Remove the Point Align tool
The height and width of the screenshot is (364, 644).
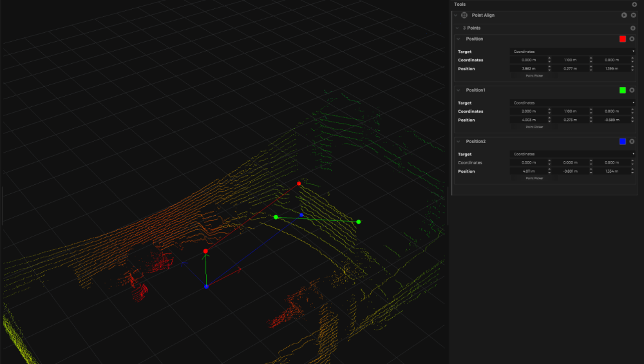[633, 15]
